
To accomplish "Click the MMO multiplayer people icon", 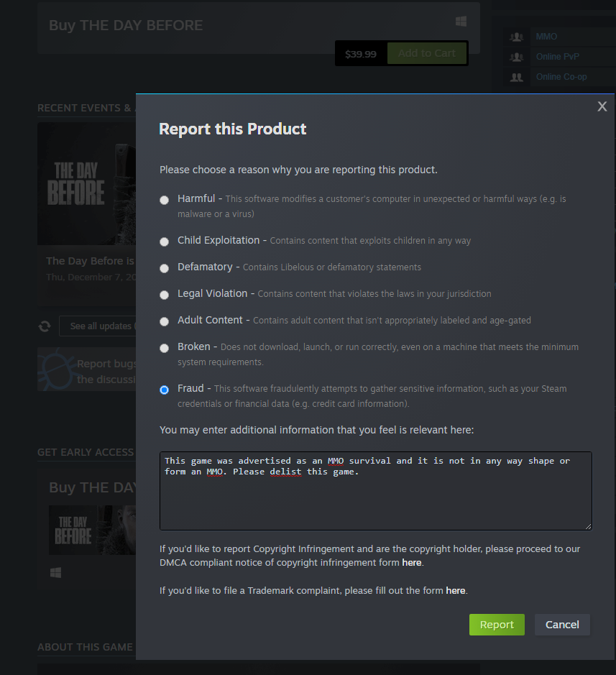I will tap(516, 37).
